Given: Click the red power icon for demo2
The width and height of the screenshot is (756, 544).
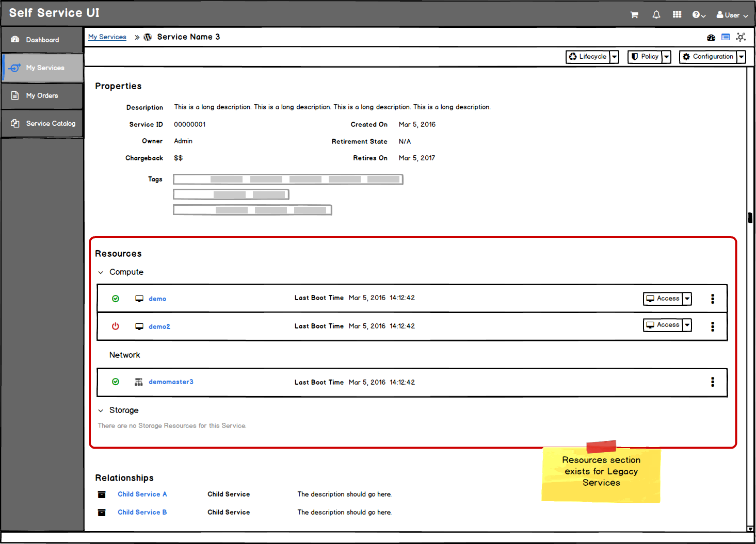Looking at the screenshot, I should (116, 326).
